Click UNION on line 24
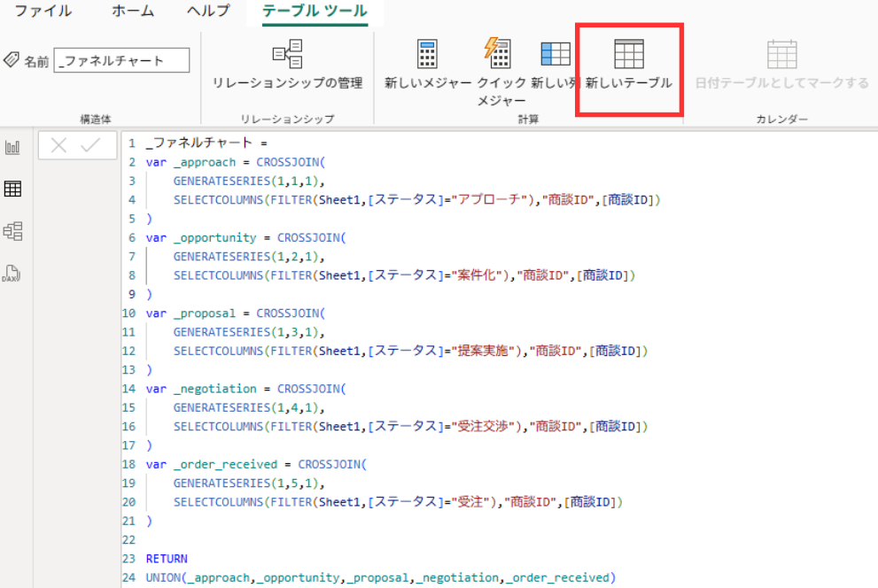This screenshot has width=878, height=588. click(x=163, y=577)
